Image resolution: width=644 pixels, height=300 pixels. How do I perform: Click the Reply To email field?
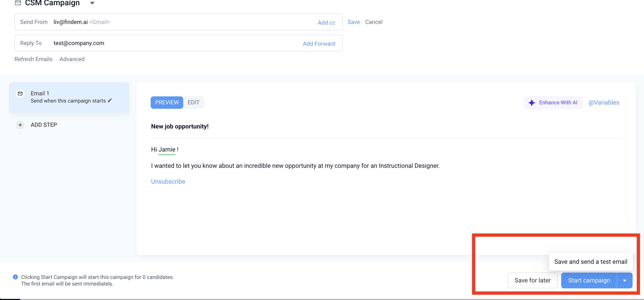(179, 43)
